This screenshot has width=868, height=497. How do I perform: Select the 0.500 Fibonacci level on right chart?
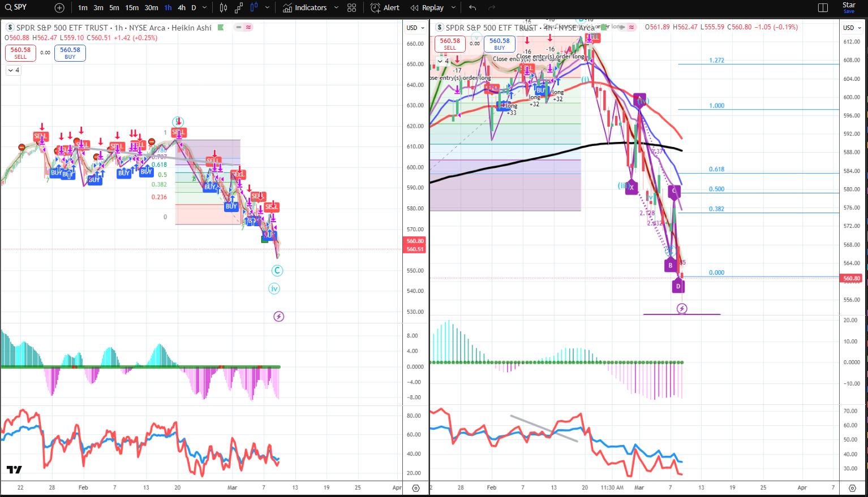(716, 189)
